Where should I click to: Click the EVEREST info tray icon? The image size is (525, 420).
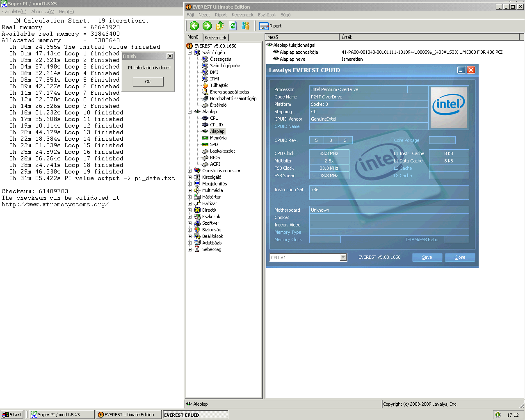tap(498, 415)
